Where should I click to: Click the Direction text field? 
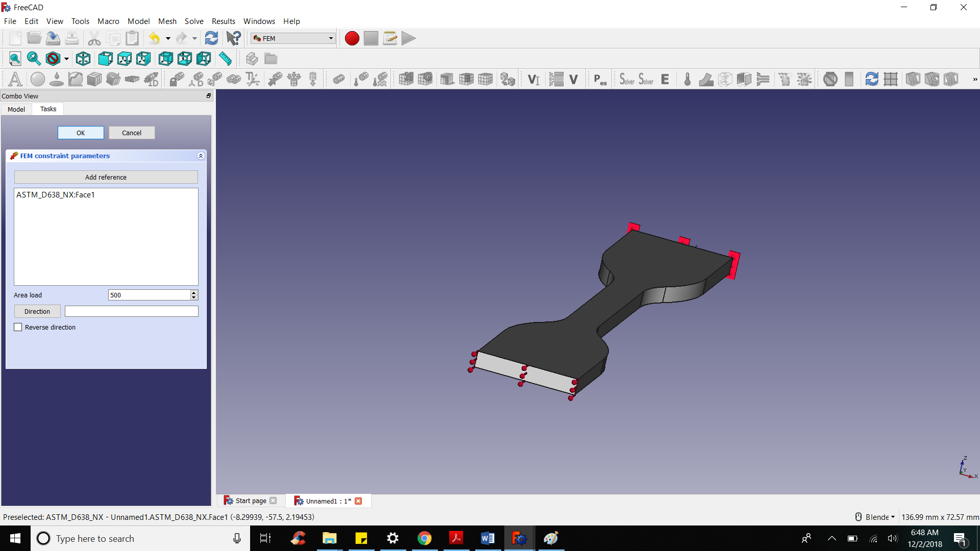(131, 311)
